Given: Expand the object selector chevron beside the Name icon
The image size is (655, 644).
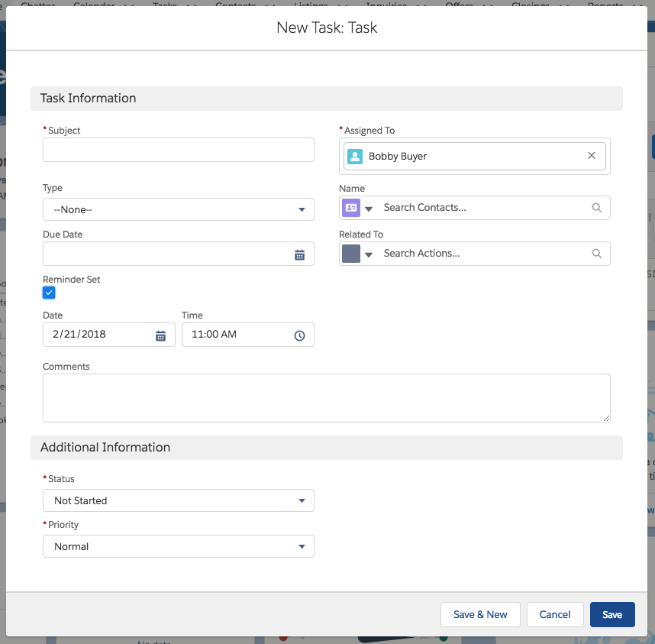Looking at the screenshot, I should tap(369, 208).
